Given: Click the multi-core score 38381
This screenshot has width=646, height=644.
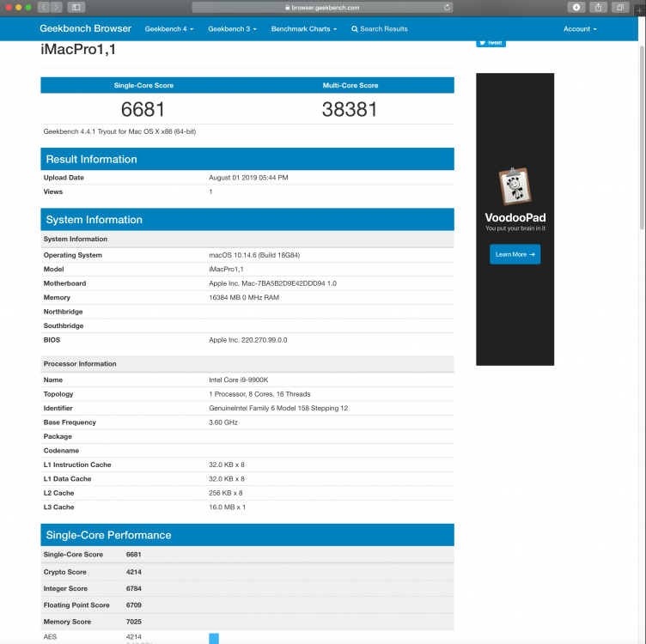Looking at the screenshot, I should coord(350,109).
